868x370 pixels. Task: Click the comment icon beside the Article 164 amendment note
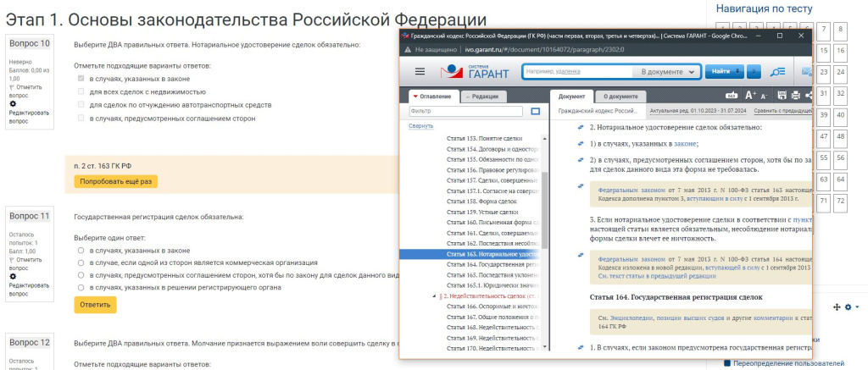(x=581, y=256)
